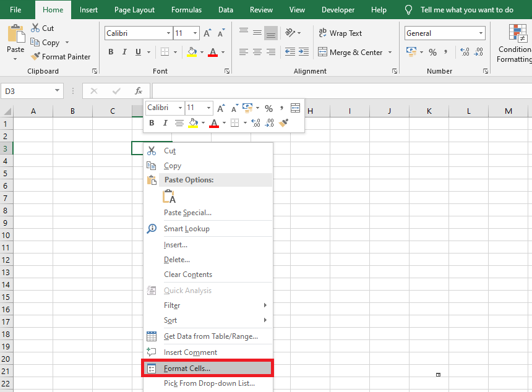
Task: Click the Percent Style icon in Number group
Action: [x=432, y=53]
